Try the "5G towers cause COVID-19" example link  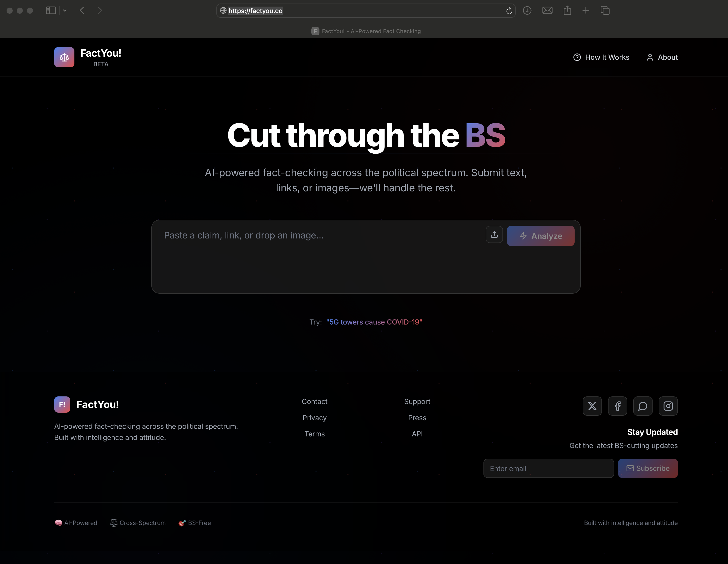pos(374,322)
